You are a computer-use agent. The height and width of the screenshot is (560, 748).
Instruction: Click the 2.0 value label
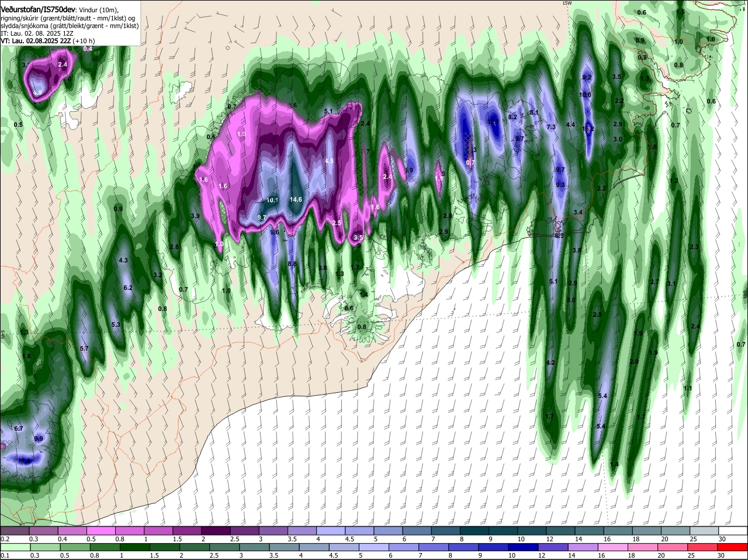click(x=633, y=361)
